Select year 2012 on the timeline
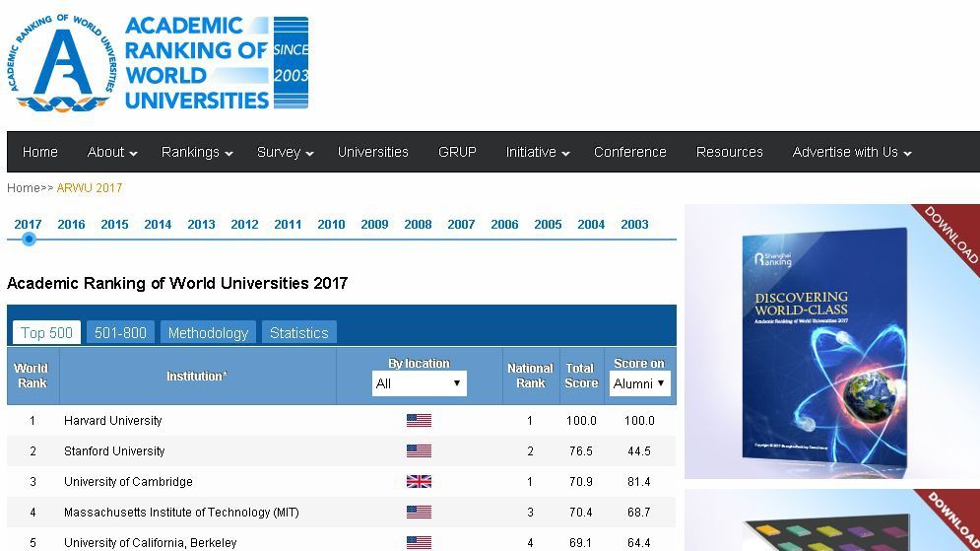980x551 pixels. point(244,224)
